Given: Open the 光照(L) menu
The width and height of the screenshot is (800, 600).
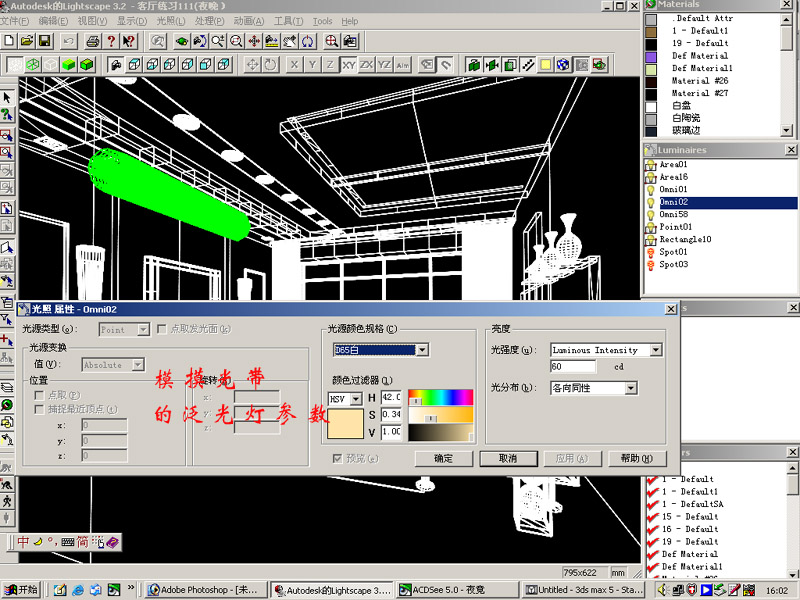Looking at the screenshot, I should [x=171, y=21].
